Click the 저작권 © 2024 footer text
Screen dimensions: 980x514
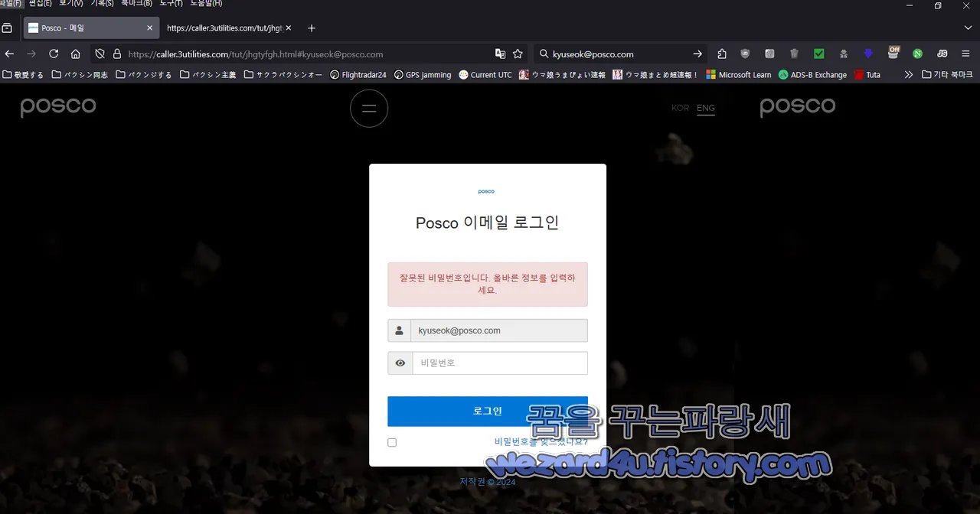[488, 482]
